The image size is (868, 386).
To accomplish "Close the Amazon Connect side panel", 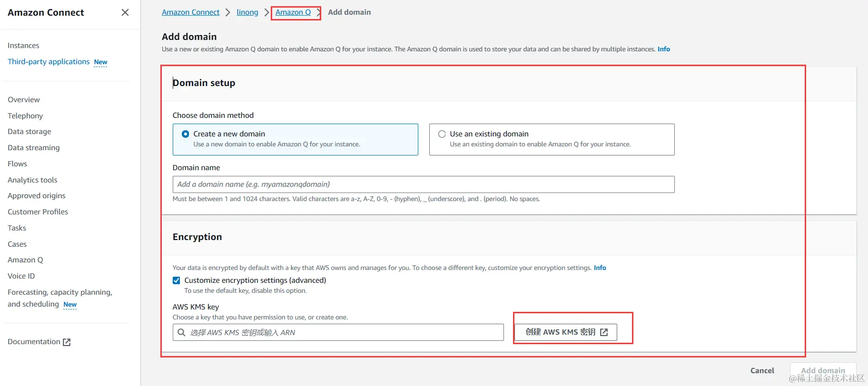I will pos(125,12).
